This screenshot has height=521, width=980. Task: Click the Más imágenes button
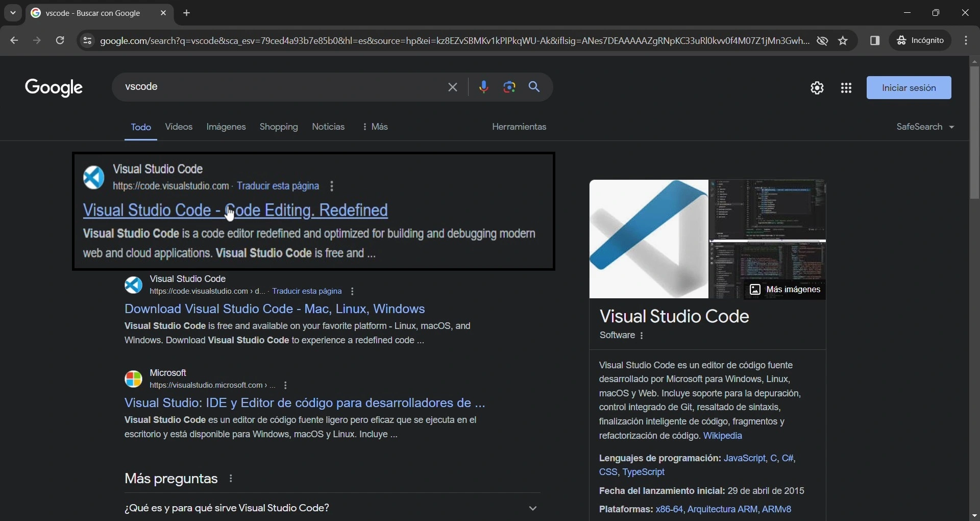click(785, 290)
